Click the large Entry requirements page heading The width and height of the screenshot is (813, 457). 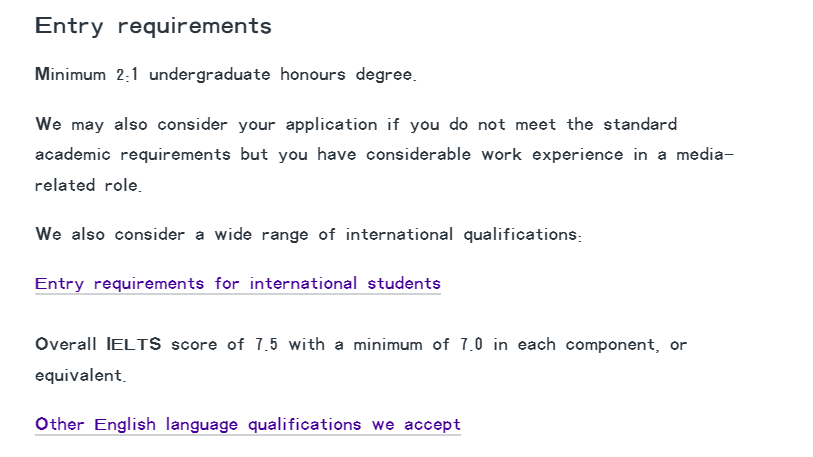153,26
